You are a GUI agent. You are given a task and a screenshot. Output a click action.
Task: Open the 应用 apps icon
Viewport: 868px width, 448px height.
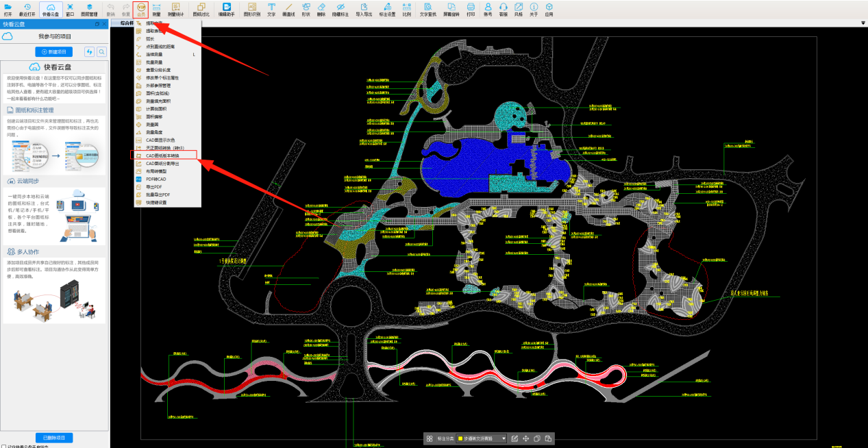click(549, 9)
